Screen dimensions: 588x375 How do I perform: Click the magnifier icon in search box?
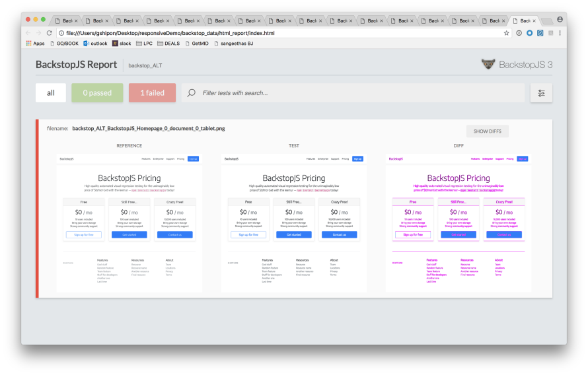tap(191, 92)
